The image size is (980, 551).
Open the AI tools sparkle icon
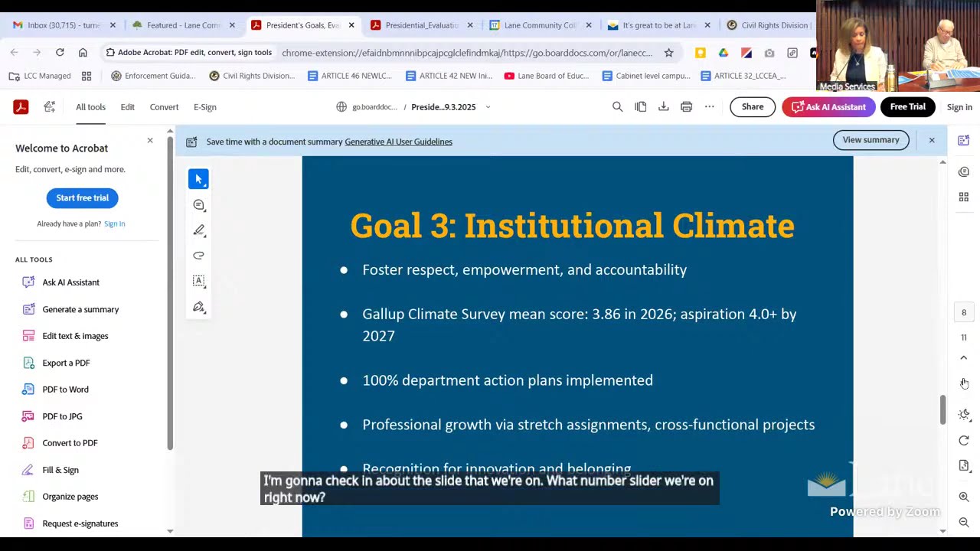point(50,107)
